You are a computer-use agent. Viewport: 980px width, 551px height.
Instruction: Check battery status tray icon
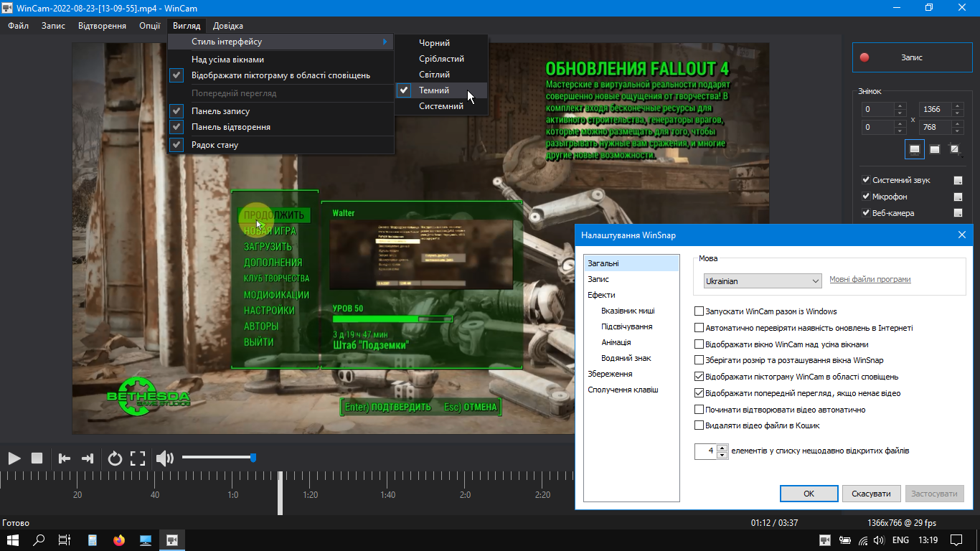click(x=844, y=540)
